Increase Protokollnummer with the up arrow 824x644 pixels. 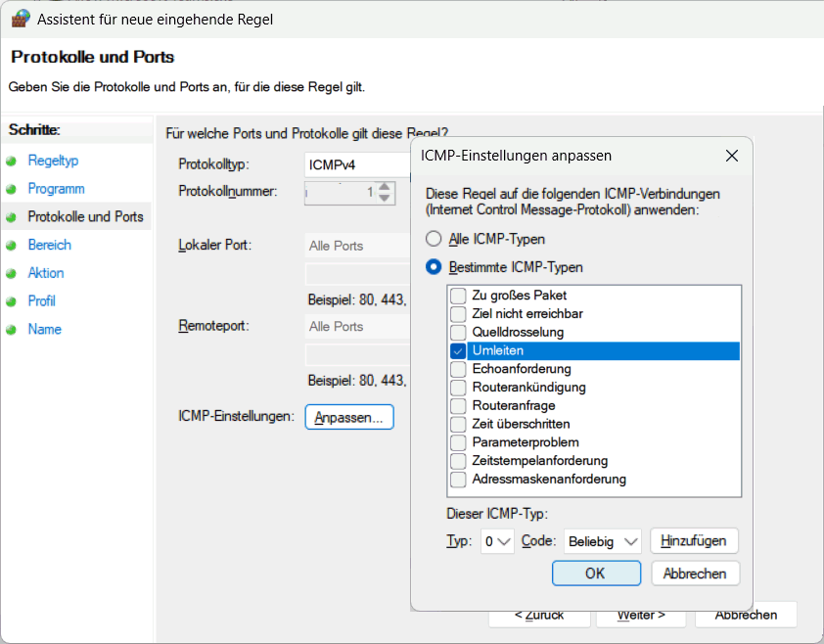click(x=385, y=187)
